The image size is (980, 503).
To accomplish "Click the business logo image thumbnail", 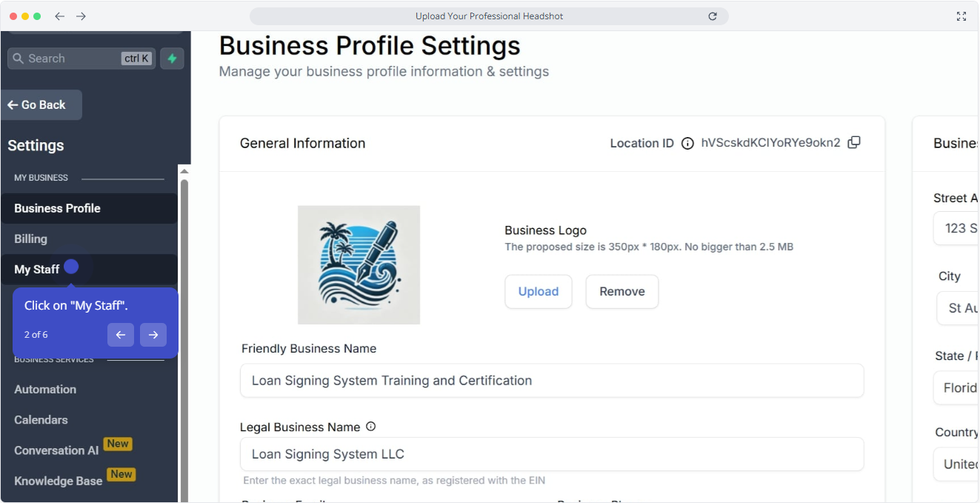I will 359,264.
